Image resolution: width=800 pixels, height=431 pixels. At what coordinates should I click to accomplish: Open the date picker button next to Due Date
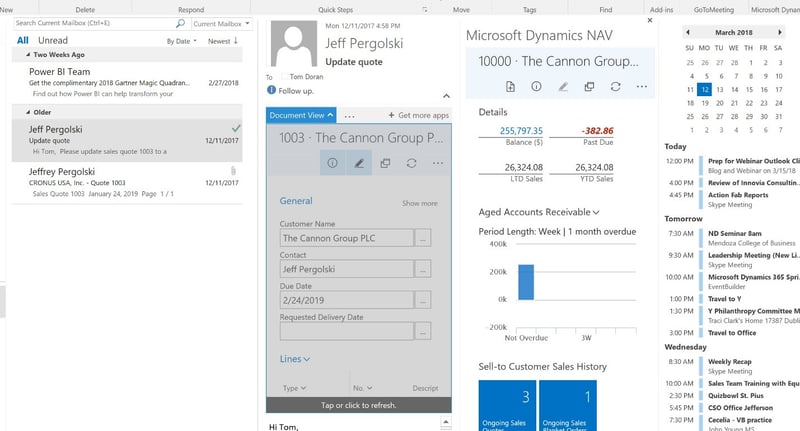click(423, 300)
